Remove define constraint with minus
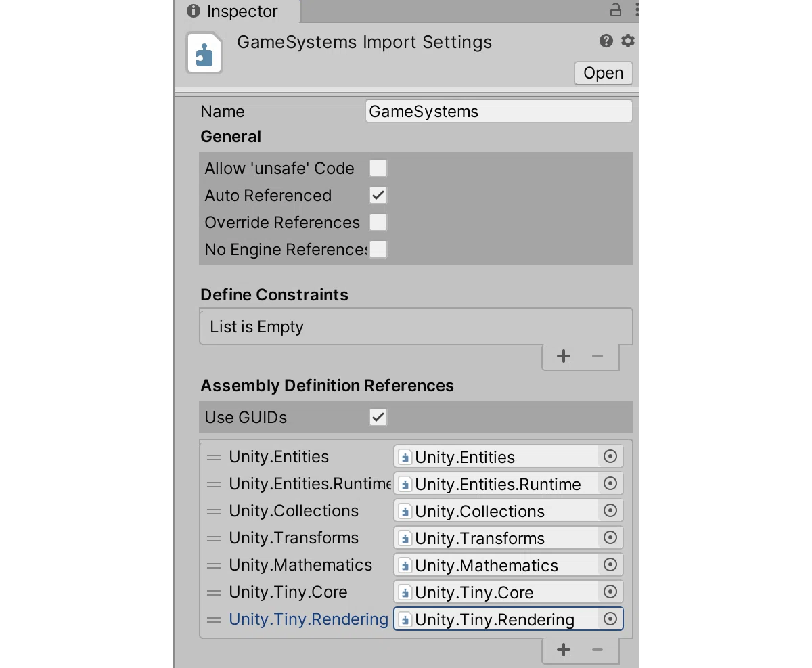 (597, 357)
